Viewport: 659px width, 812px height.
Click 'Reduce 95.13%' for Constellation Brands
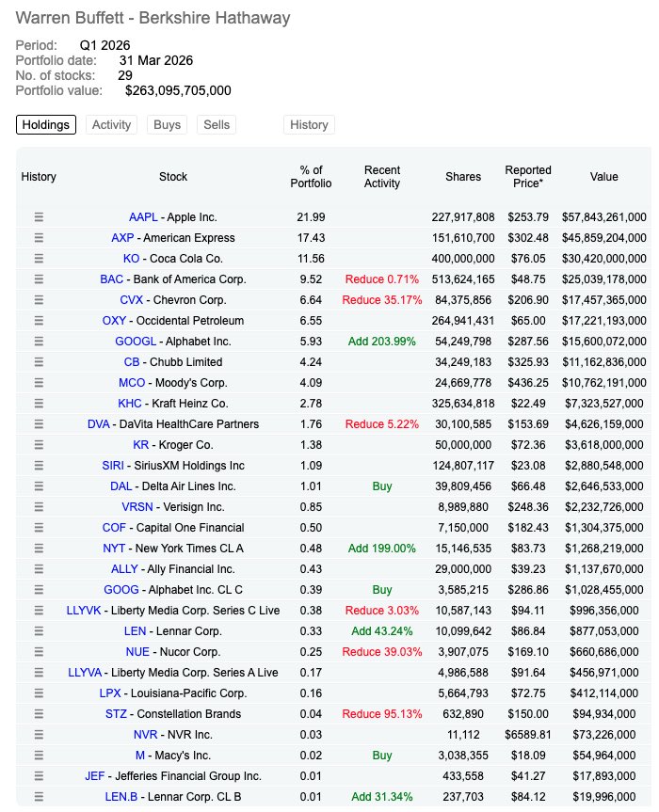382,714
